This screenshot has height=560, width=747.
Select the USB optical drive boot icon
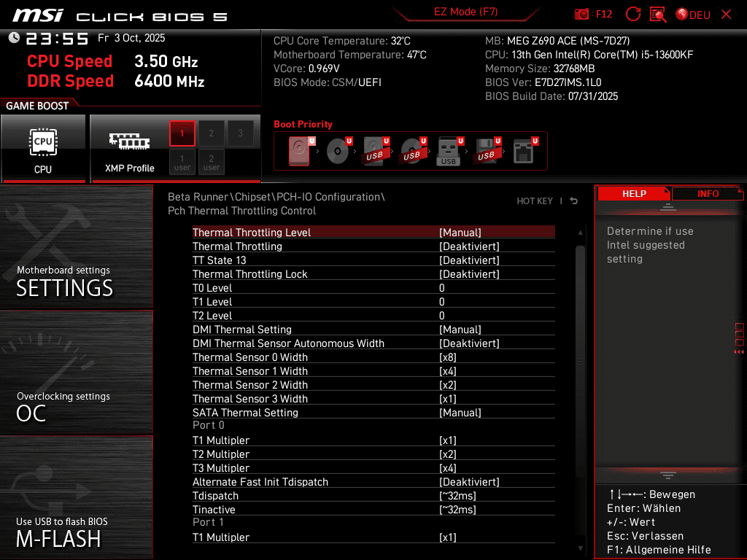pyautogui.click(x=413, y=151)
